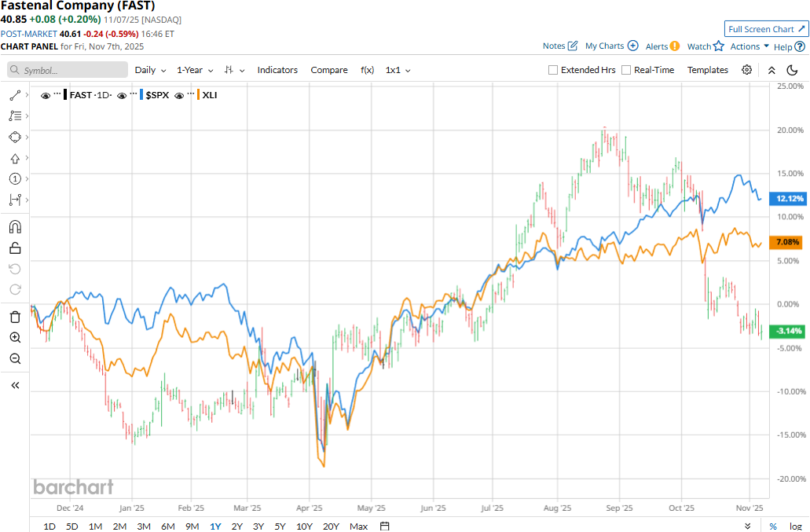
Task: Open FAST series options ellipsis
Action: tap(57, 94)
